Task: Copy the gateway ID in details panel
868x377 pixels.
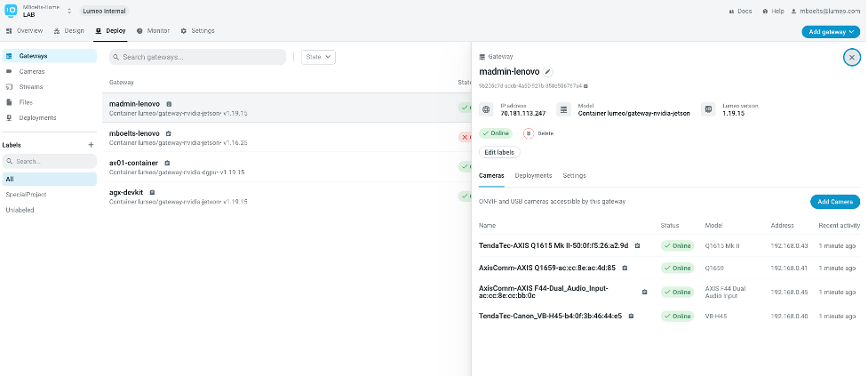Action: 585,86
